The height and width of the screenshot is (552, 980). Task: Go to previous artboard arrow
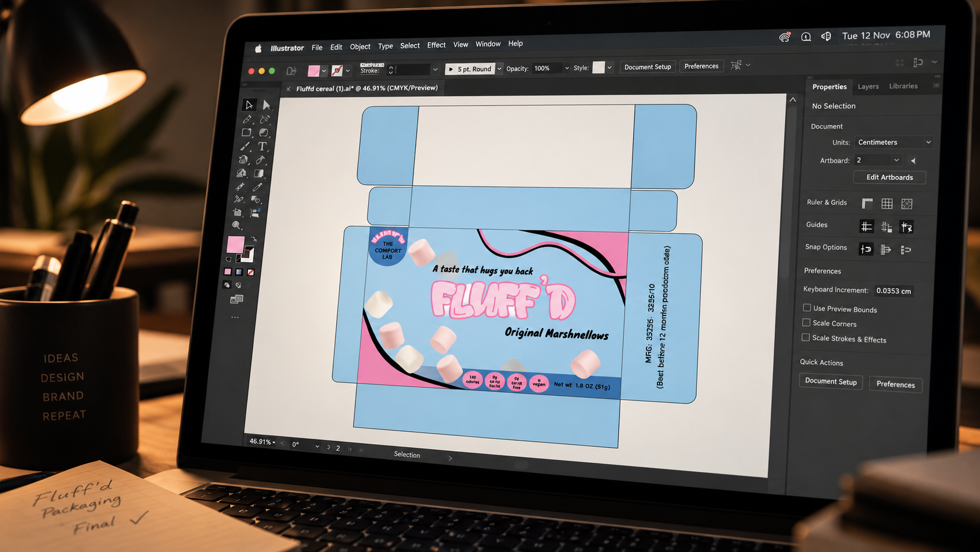click(x=913, y=160)
